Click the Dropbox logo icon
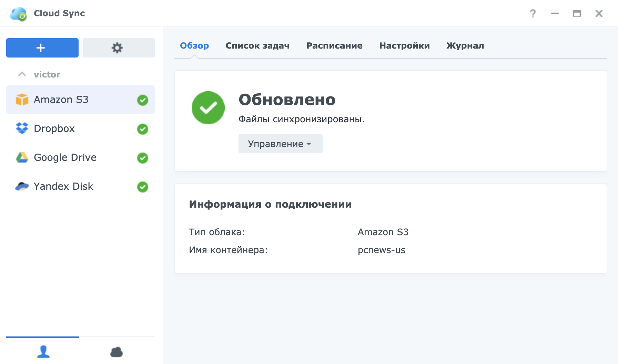This screenshot has width=618, height=364. (22, 128)
